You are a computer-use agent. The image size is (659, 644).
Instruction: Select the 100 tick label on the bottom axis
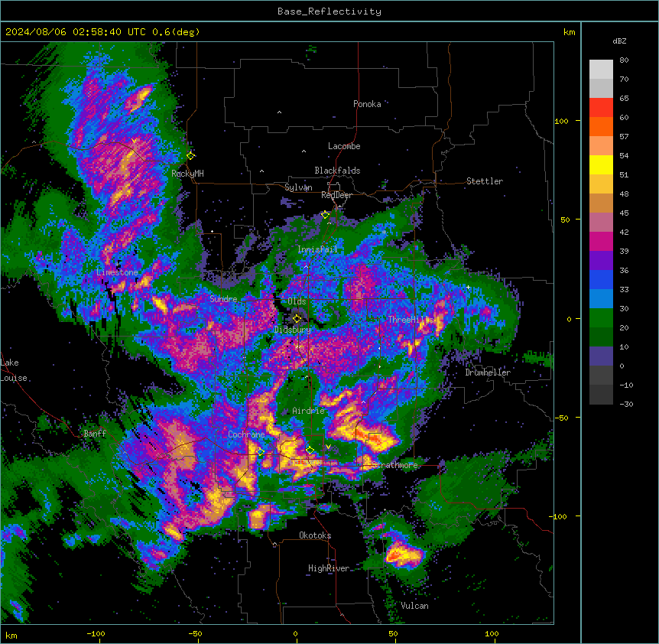click(492, 633)
